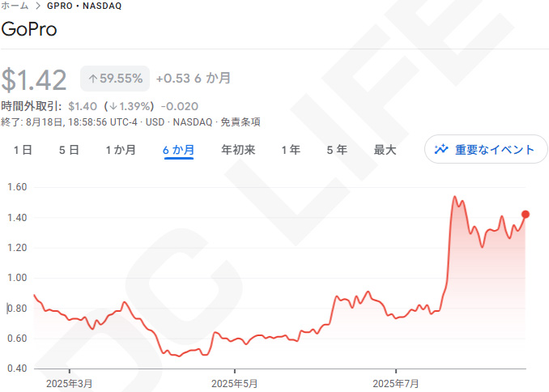The height and width of the screenshot is (392, 549).
Task: Click the +0.53 6か月 change text
Action: point(194,78)
